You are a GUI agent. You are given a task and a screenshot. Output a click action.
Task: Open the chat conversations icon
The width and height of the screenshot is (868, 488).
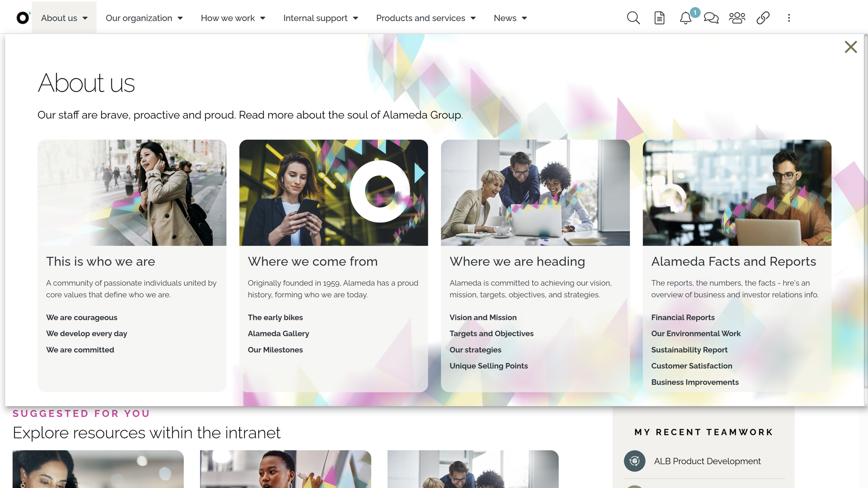pos(711,18)
